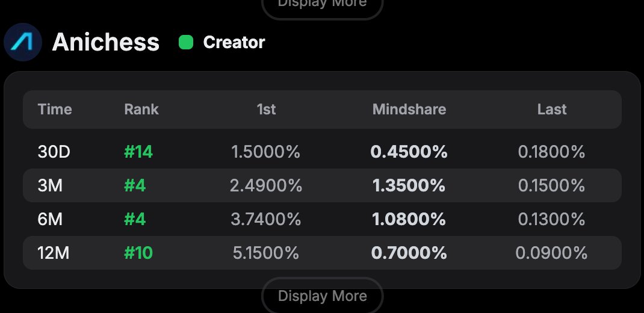This screenshot has height=313, width=644.
Task: Click the #10 rank value
Action: point(138,253)
